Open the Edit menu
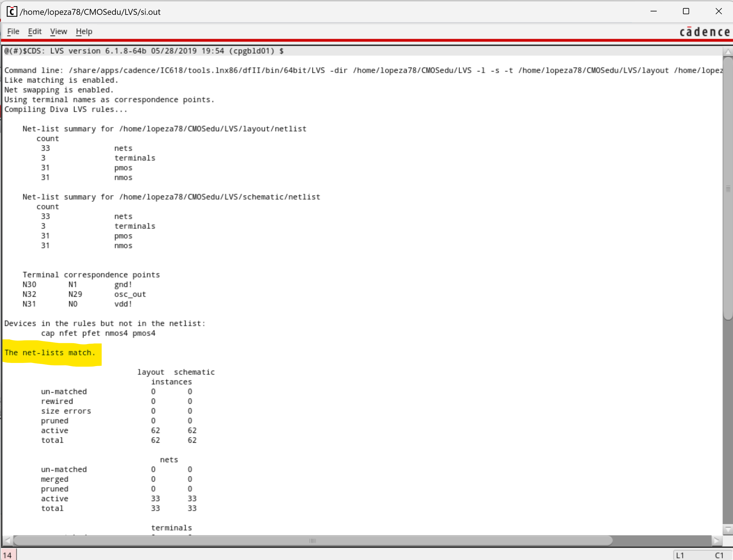This screenshot has height=560, width=733. click(35, 31)
